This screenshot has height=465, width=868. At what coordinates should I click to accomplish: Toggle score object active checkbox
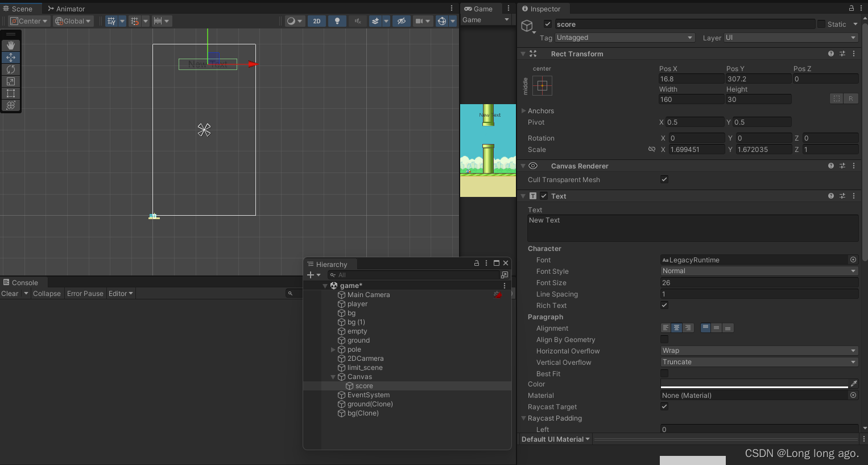coord(548,24)
